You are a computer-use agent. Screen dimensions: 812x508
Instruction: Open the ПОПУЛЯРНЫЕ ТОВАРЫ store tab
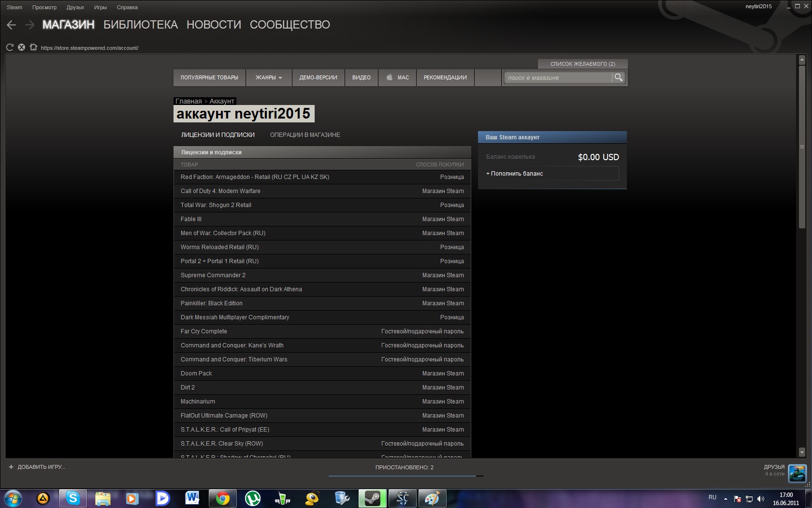coord(209,77)
